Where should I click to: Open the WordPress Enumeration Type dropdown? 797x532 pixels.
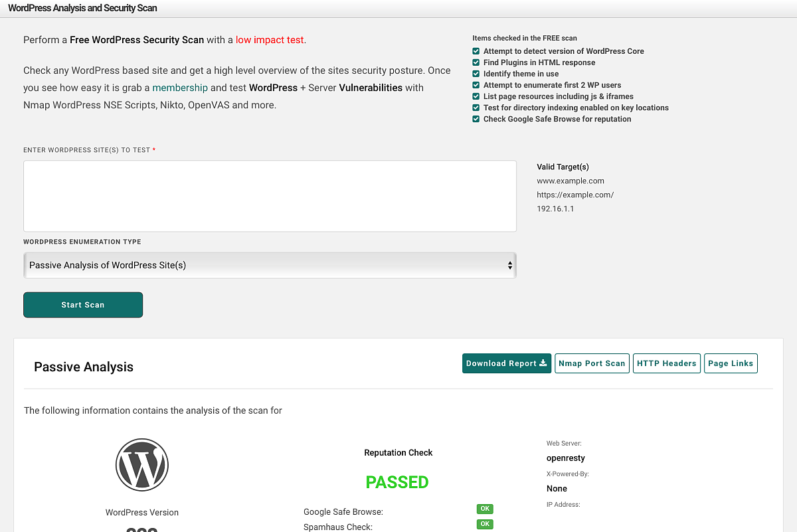(270, 265)
